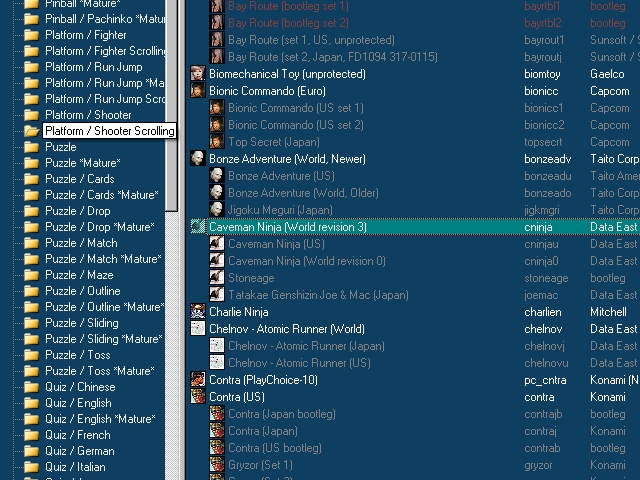
Task: Click icon beside Gryzor (Set 1)
Action: 217,465
